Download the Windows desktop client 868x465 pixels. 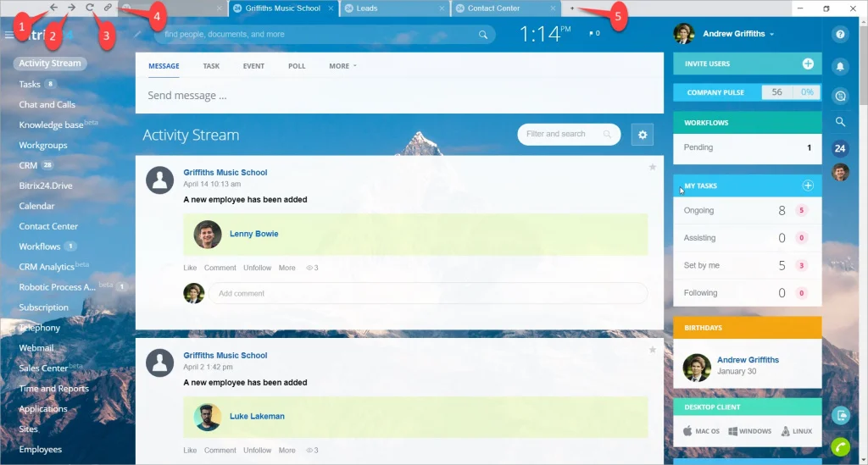pyautogui.click(x=749, y=431)
